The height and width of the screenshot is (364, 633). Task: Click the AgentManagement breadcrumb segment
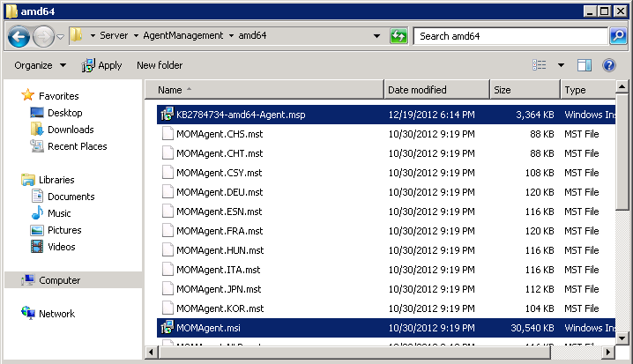point(183,36)
